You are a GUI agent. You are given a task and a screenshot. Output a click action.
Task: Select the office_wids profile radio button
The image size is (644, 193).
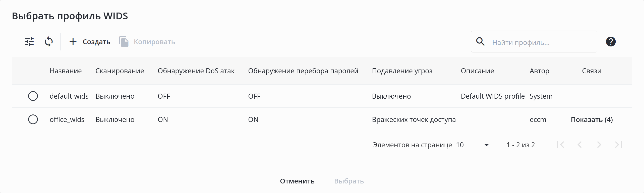pyautogui.click(x=33, y=119)
